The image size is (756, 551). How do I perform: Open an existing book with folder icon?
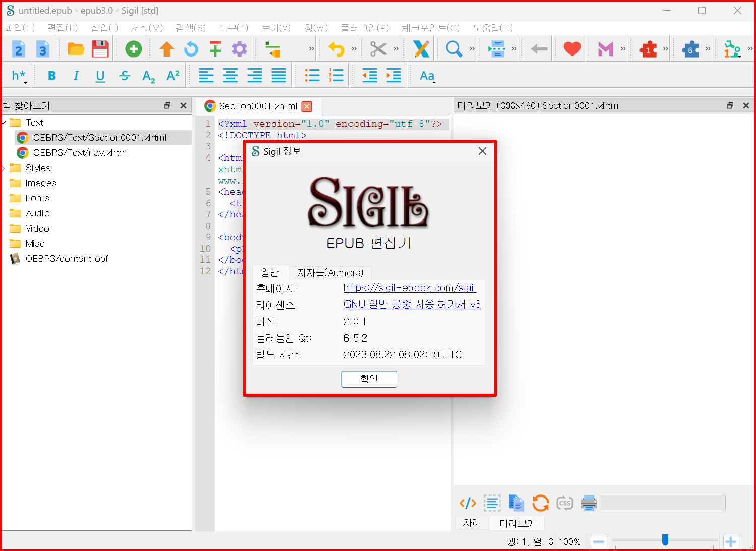pos(76,49)
